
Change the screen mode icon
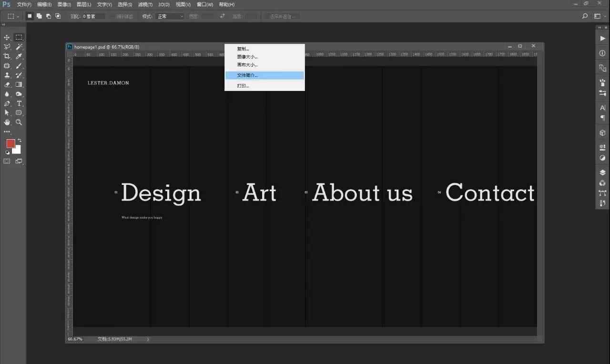[x=19, y=162]
